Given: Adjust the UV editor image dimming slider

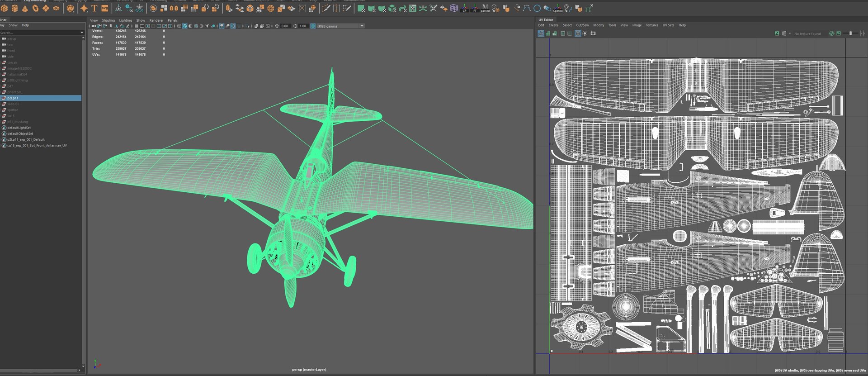Looking at the screenshot, I should tap(850, 33).
